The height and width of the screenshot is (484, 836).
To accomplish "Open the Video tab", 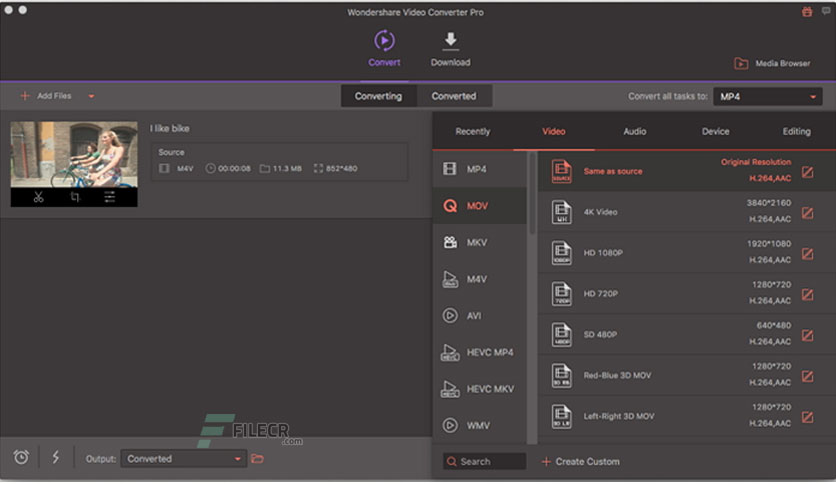I will coord(553,131).
